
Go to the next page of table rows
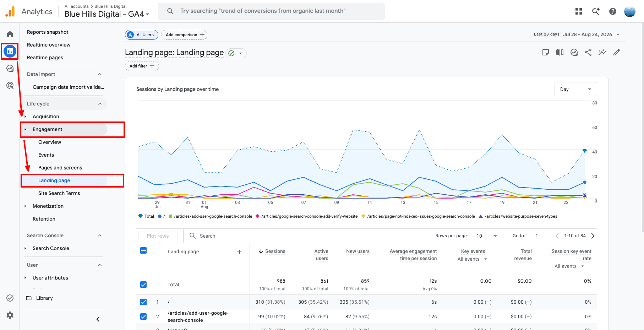pos(593,236)
